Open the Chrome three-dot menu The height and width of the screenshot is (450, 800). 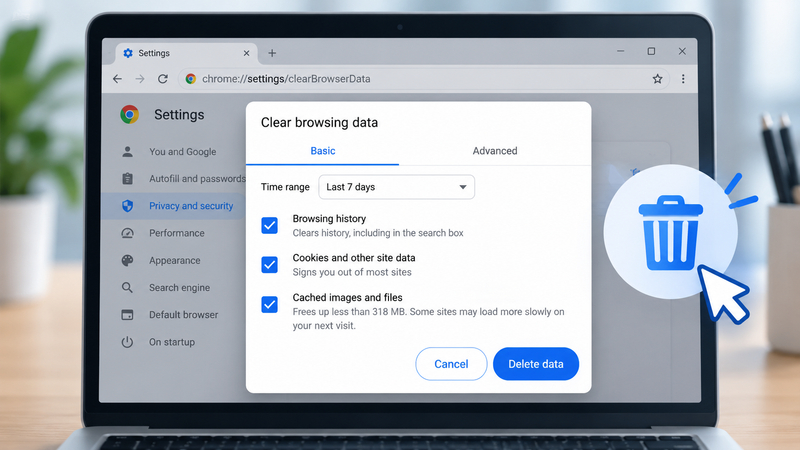tap(683, 79)
